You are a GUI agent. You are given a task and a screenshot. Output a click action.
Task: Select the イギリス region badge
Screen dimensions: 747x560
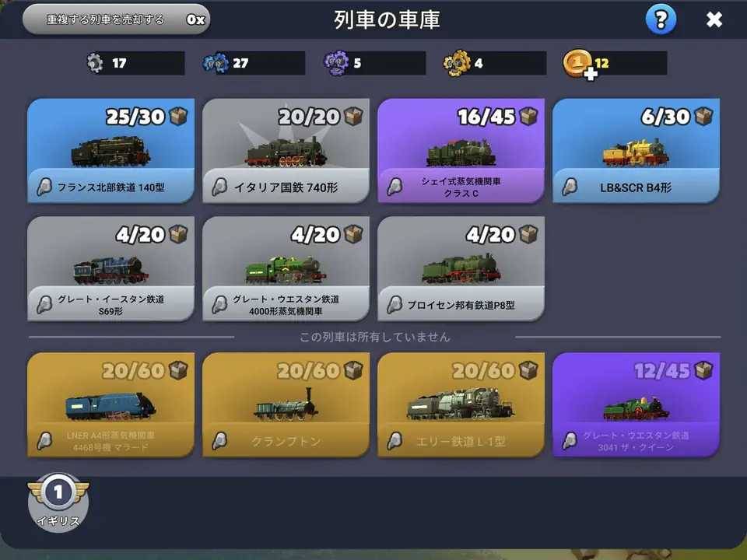(x=58, y=502)
